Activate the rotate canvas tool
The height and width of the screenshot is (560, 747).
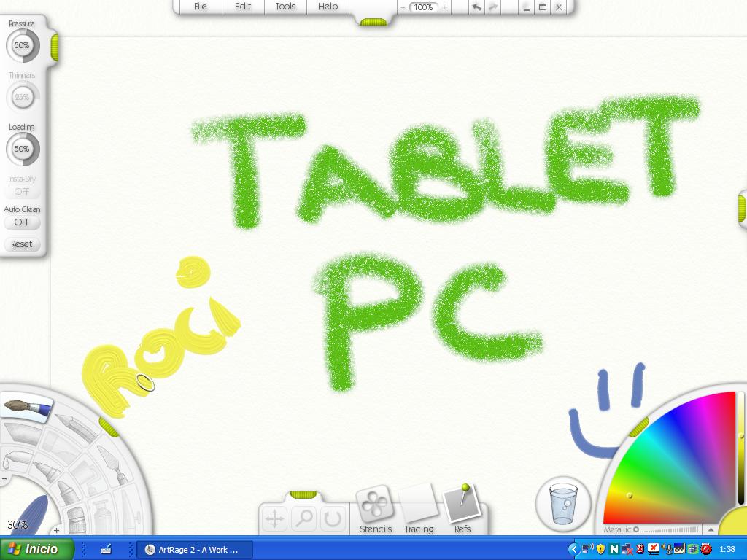coord(332,518)
